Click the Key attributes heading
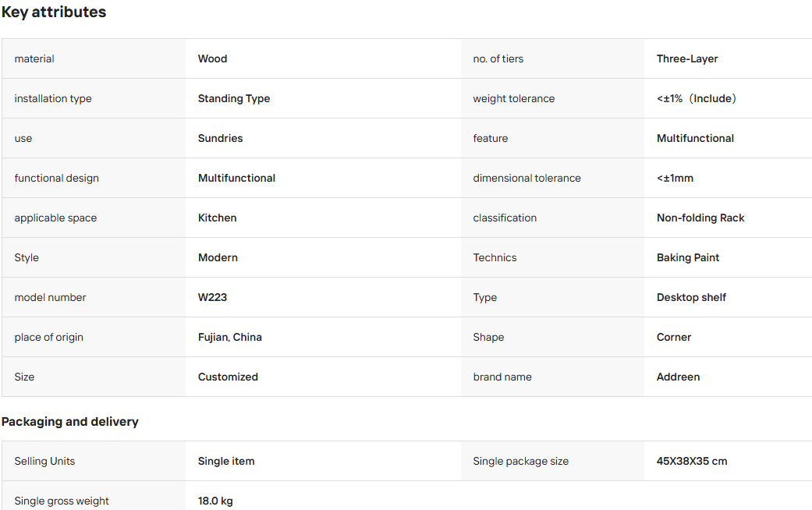The width and height of the screenshot is (812, 510). tap(54, 12)
